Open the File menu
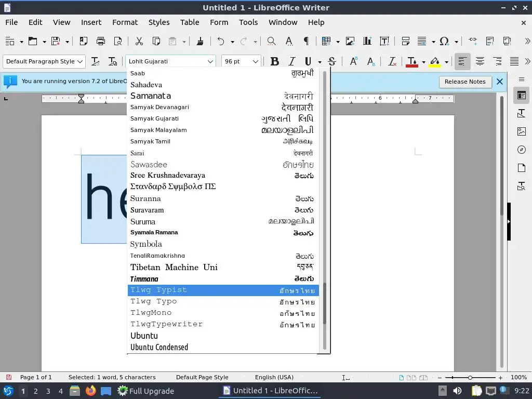Image resolution: width=532 pixels, height=399 pixels. [x=11, y=22]
